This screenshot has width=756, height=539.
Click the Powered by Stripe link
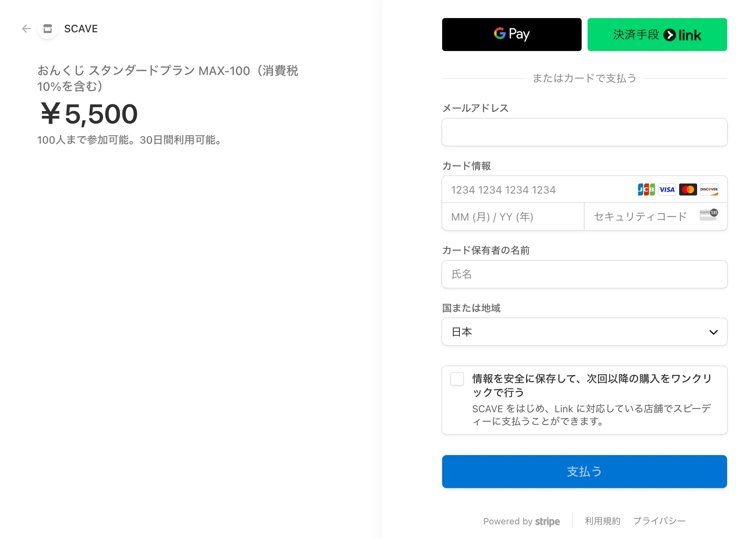pos(522,521)
